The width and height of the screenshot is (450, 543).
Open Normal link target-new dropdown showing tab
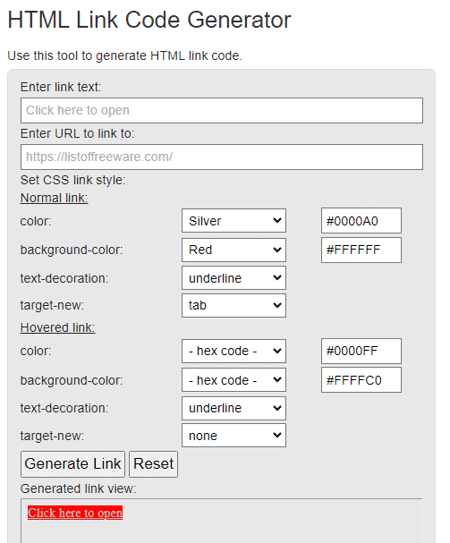coord(233,305)
